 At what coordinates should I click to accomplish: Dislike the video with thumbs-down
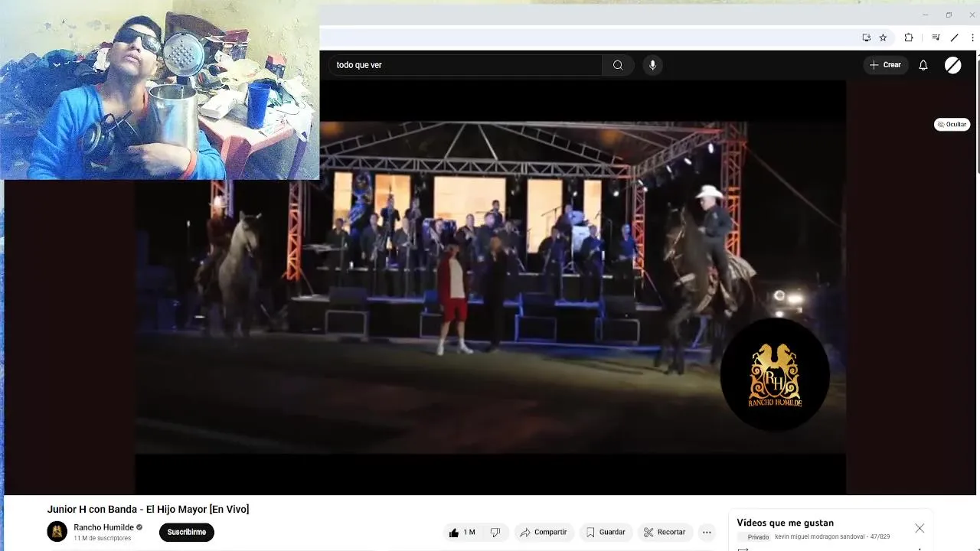point(495,533)
